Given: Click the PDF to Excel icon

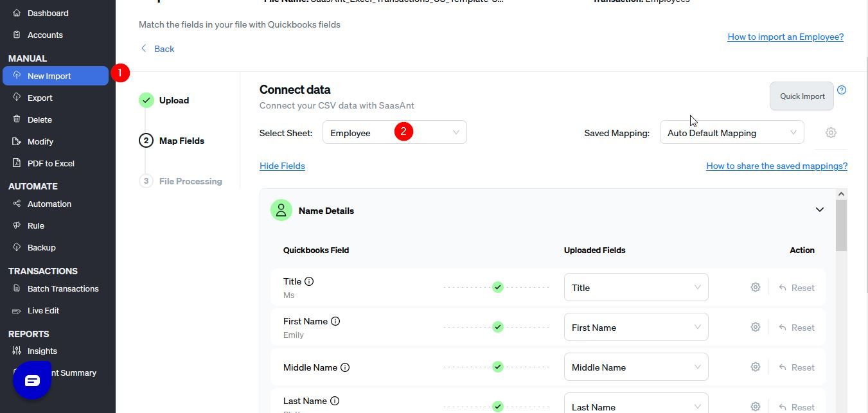Looking at the screenshot, I should coord(17,163).
